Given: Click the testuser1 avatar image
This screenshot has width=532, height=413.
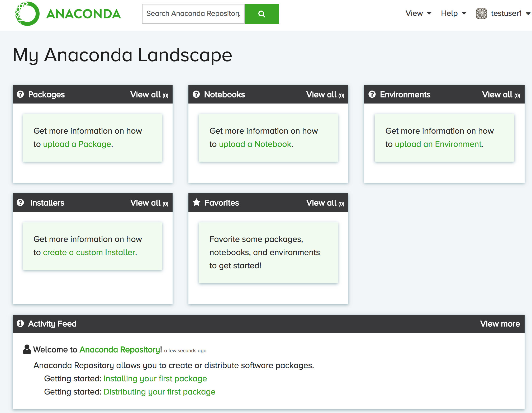Looking at the screenshot, I should [x=481, y=13].
